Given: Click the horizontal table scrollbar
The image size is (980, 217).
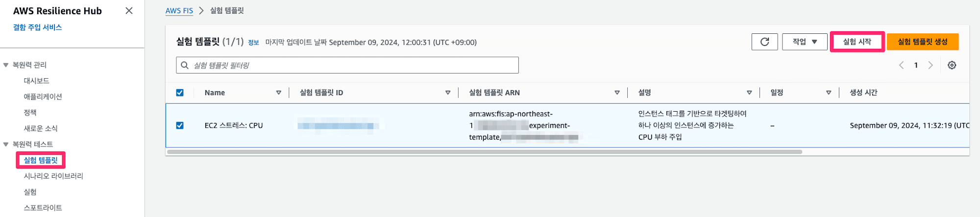Looking at the screenshot, I should 484,152.
